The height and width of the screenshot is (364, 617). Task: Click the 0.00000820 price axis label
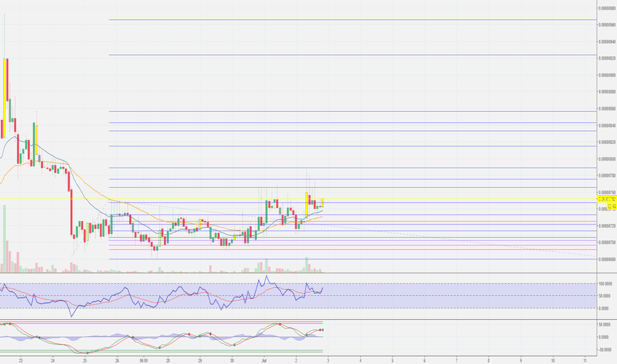[x=607, y=142]
